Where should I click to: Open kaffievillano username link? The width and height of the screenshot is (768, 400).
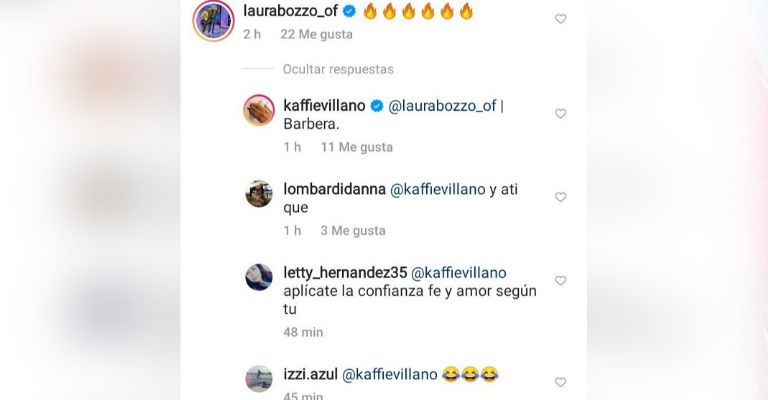pos(324,105)
